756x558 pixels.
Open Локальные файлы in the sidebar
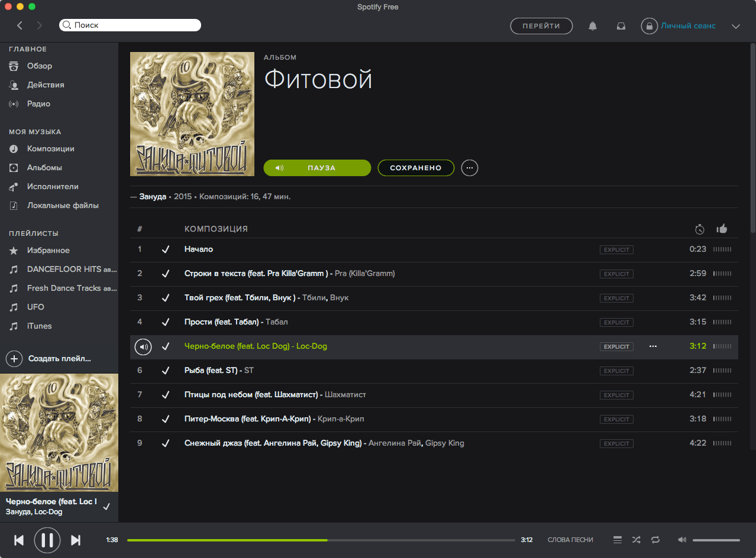tap(63, 205)
